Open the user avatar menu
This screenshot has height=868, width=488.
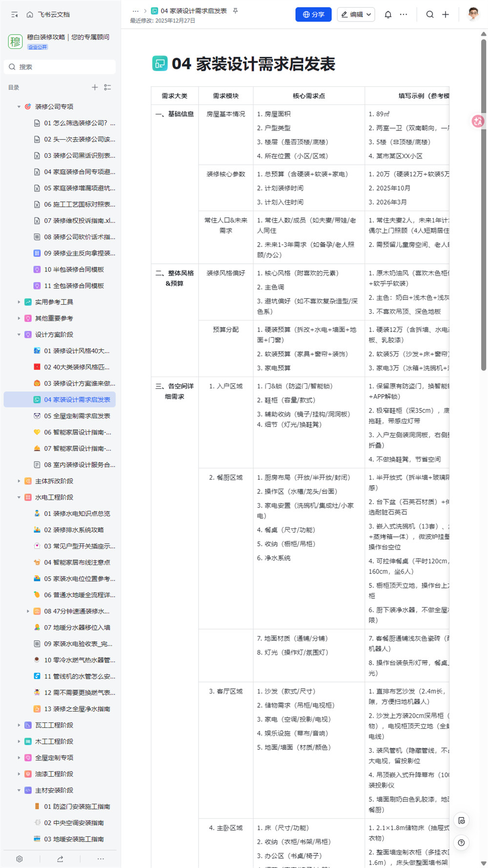coord(473,14)
